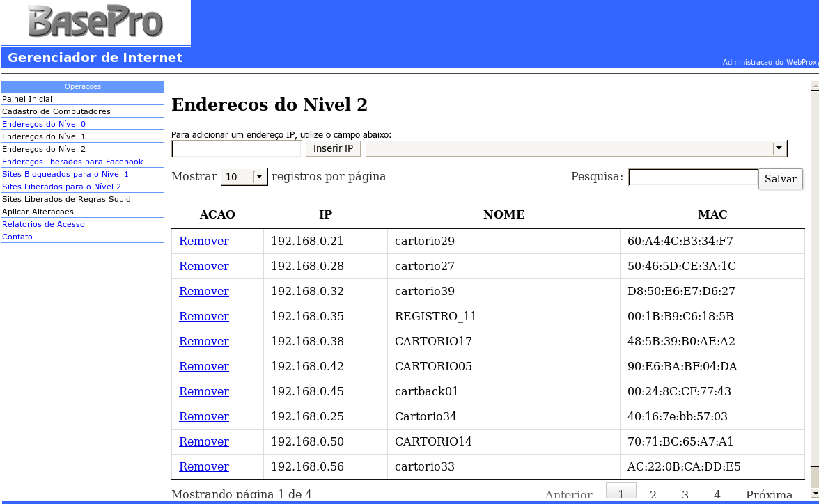819x504 pixels.
Task: Open Cadastro de Computadores
Action: click(x=56, y=111)
